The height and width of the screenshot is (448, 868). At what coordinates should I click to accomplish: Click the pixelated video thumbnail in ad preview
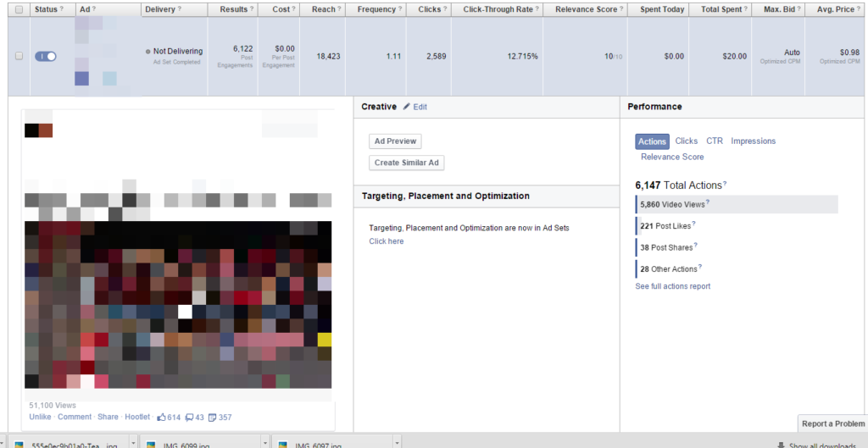click(x=178, y=305)
